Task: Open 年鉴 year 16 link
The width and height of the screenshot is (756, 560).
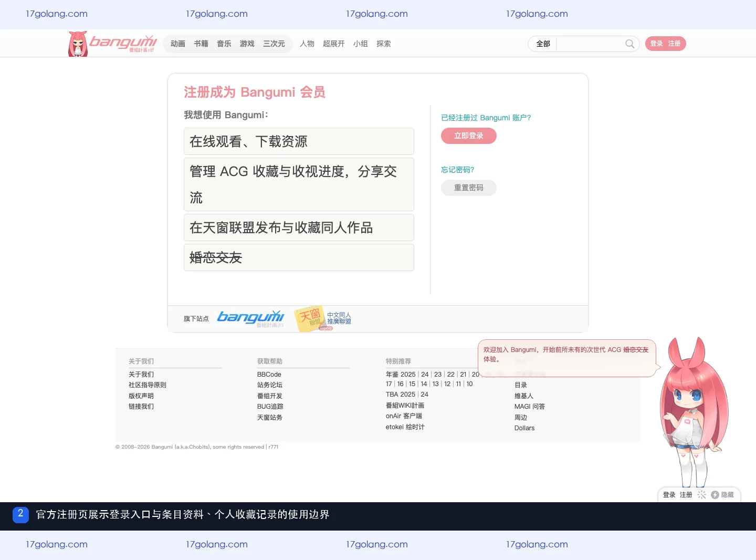Action: coord(401,384)
